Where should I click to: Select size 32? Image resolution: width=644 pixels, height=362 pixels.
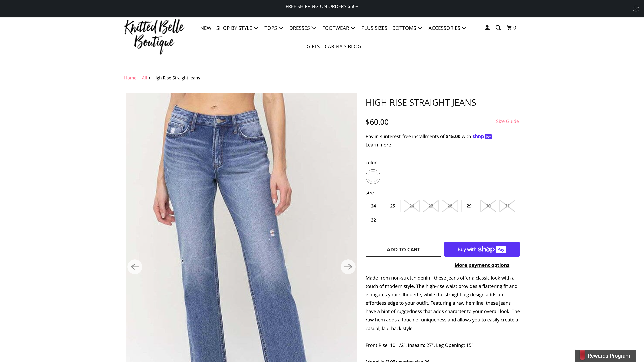[x=373, y=220]
